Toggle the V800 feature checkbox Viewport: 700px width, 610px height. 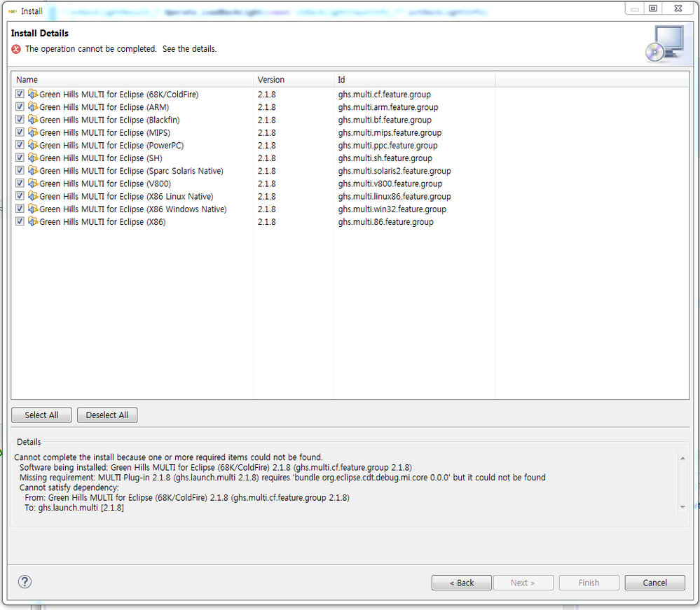(x=20, y=183)
